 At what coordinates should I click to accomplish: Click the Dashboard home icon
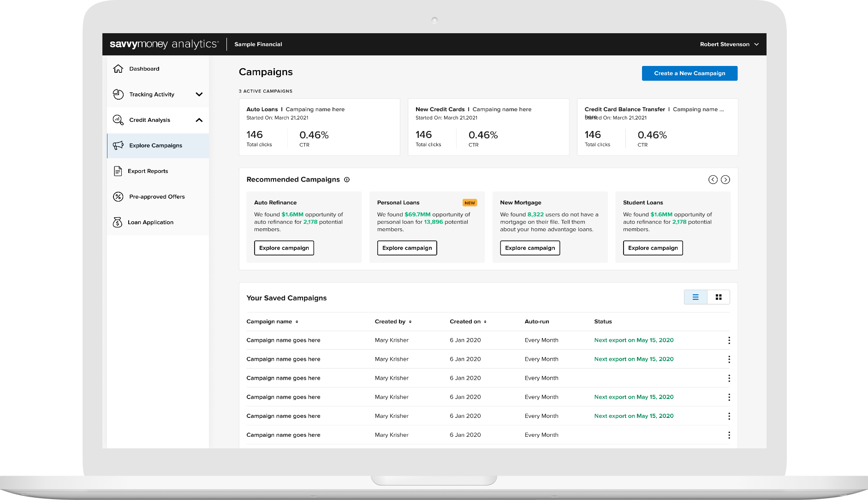pyautogui.click(x=118, y=69)
